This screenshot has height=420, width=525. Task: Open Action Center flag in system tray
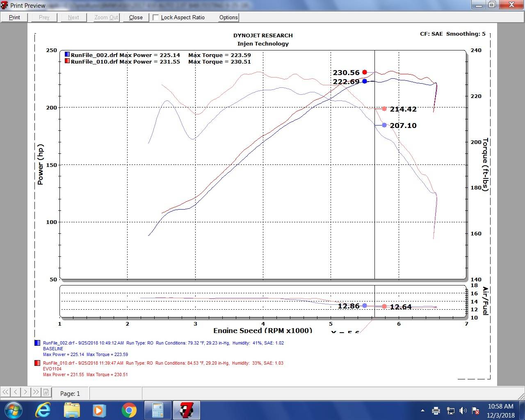pos(475,411)
